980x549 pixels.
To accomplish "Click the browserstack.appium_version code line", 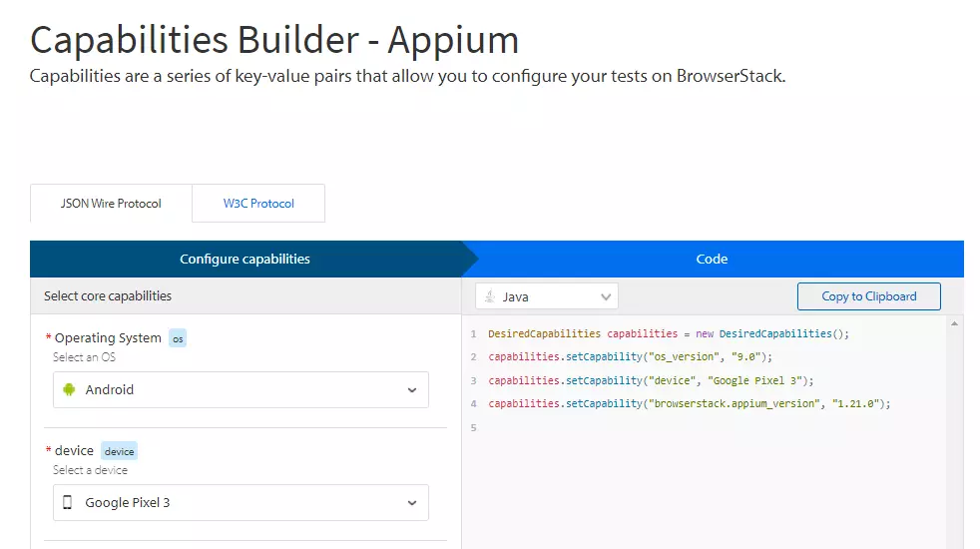I will 689,403.
